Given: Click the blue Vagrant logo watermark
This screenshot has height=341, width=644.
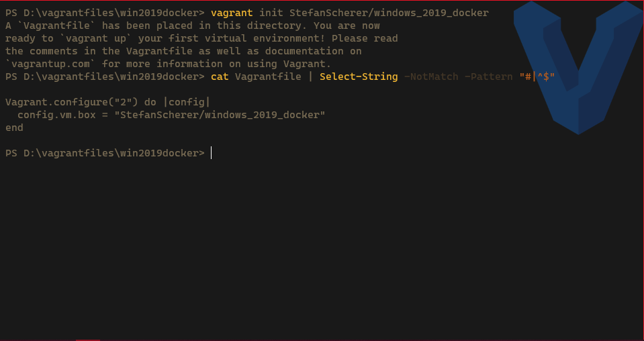Looking at the screenshot, I should pyautogui.click(x=578, y=67).
